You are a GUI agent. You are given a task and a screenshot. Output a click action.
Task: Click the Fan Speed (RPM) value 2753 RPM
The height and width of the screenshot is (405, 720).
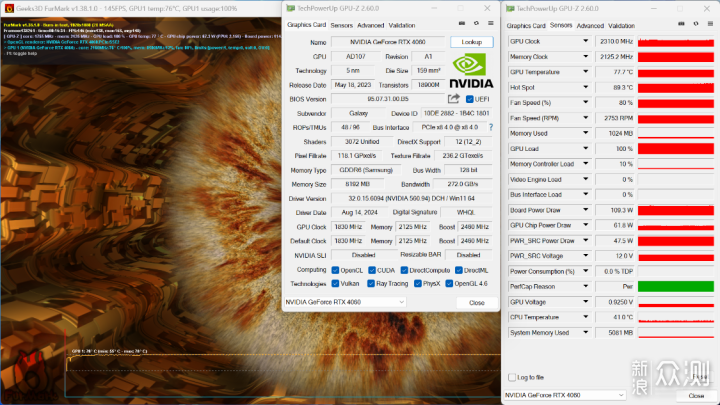coord(615,118)
